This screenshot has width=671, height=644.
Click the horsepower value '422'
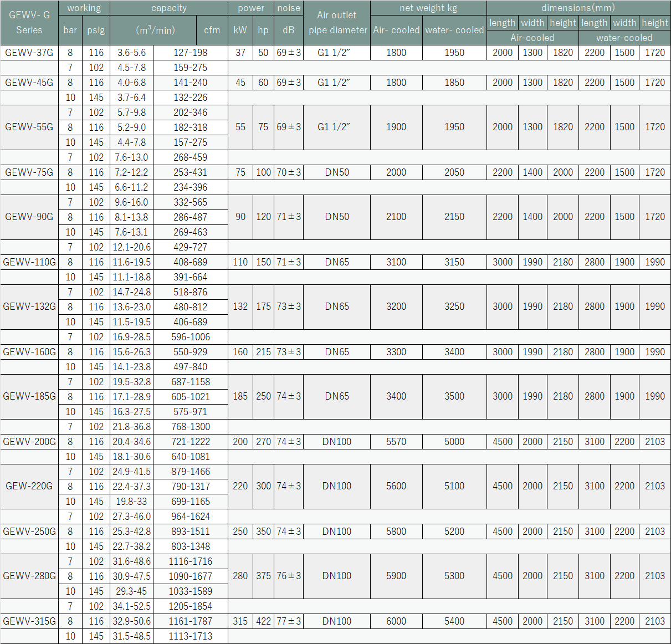tap(264, 621)
